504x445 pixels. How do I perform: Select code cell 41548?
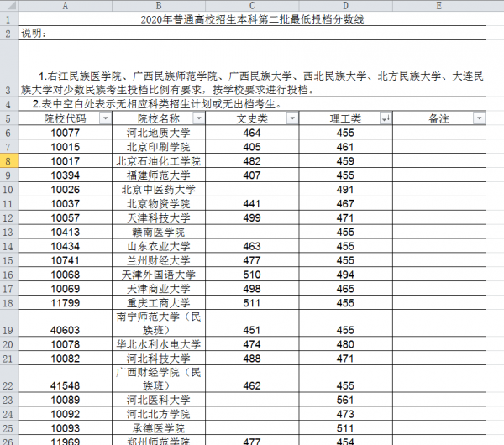pos(66,379)
